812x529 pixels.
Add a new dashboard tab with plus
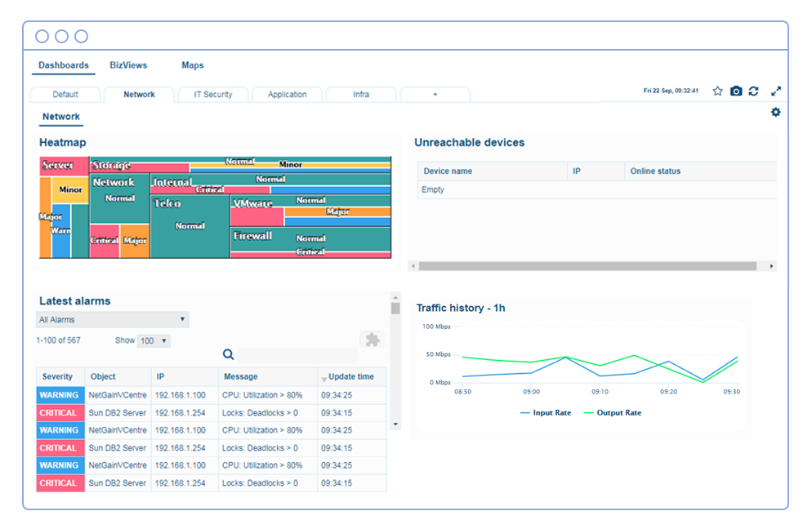point(435,95)
